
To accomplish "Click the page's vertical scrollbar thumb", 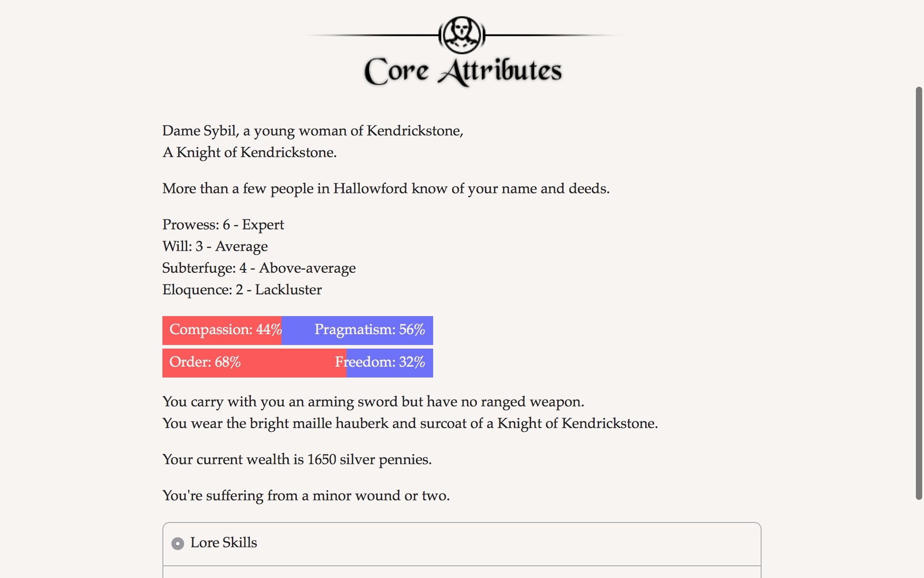I will [x=919, y=294].
